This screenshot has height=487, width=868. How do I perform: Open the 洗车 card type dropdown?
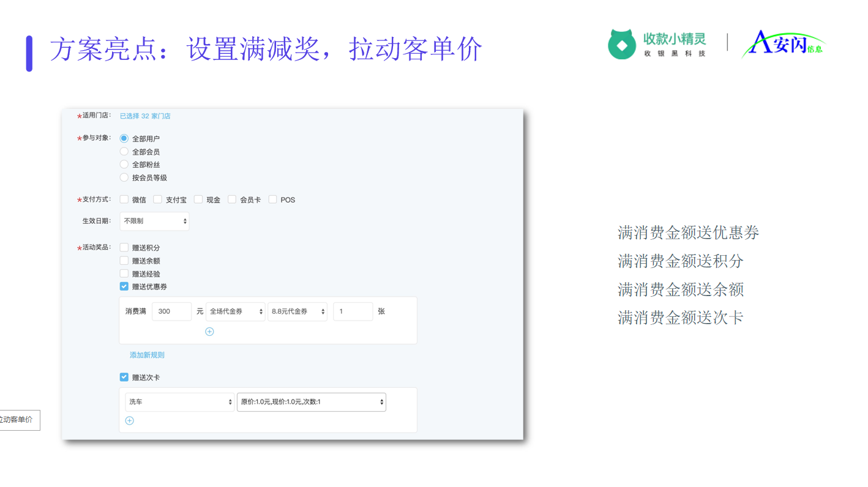pos(179,402)
